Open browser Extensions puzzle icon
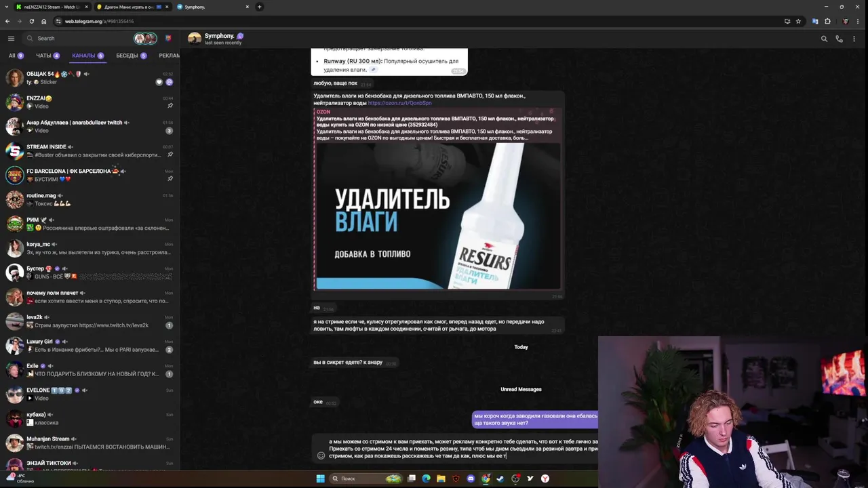Image resolution: width=868 pixels, height=488 pixels. coord(827,21)
